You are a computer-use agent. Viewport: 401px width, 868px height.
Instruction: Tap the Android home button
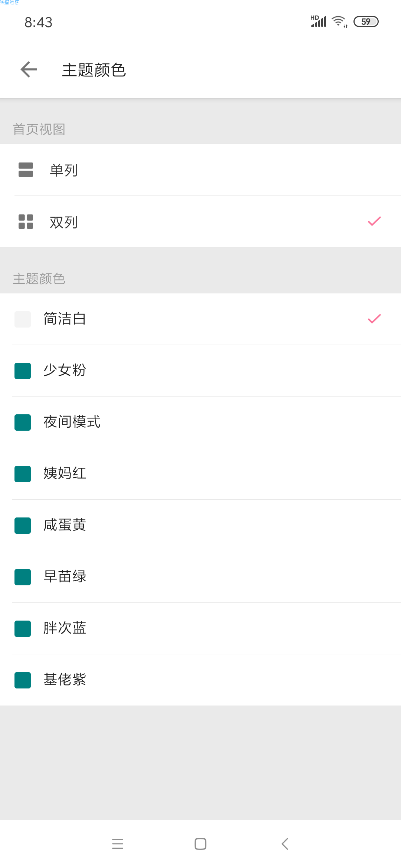pos(200,844)
